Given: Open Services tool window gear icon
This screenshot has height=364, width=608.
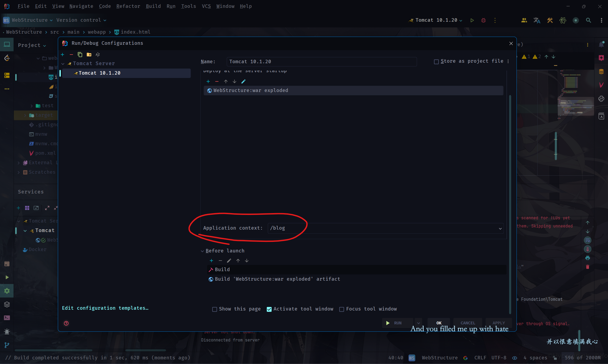Looking at the screenshot, I should pyautogui.click(x=7, y=291).
